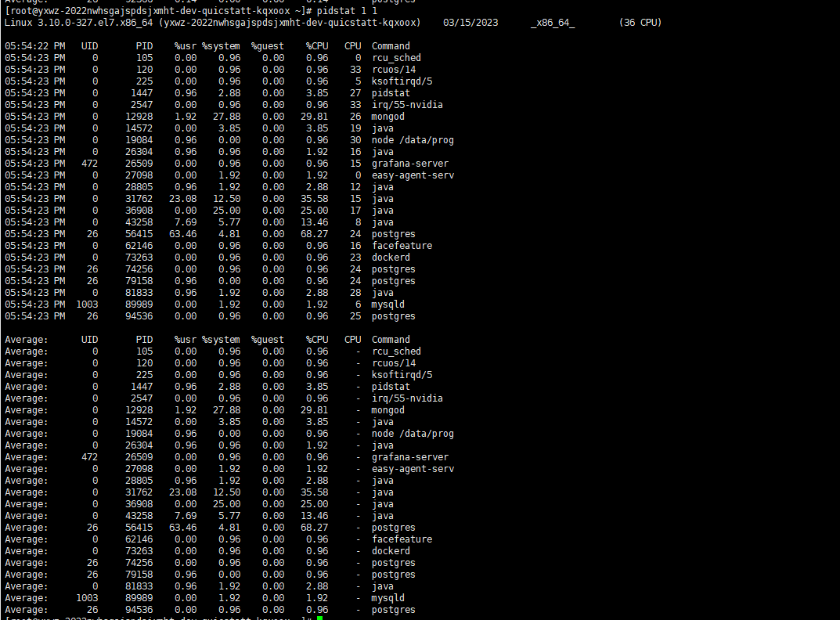This screenshot has width=840, height=620.
Task: Click the "05:54:22 PM" header timestamp
Action: (x=34, y=46)
